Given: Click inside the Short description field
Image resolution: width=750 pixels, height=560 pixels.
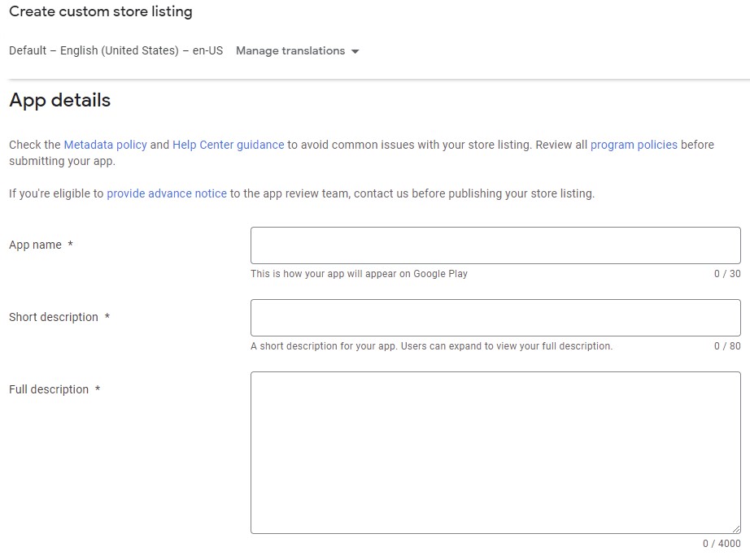Looking at the screenshot, I should click(495, 317).
